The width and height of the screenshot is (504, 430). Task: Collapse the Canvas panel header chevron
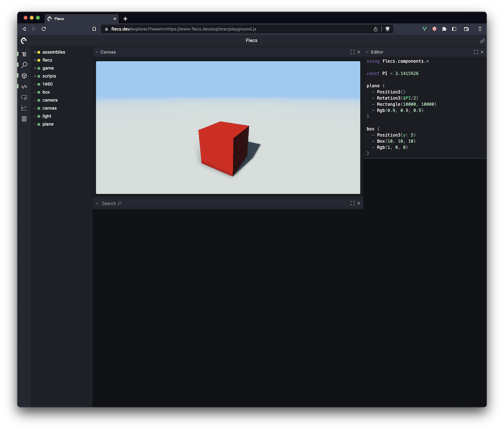pos(97,52)
